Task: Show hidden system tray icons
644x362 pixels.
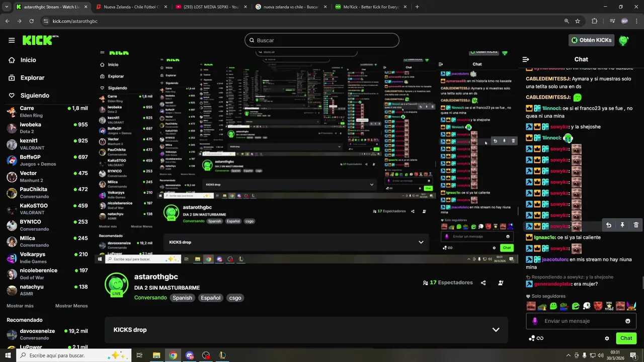Action: (x=569, y=355)
